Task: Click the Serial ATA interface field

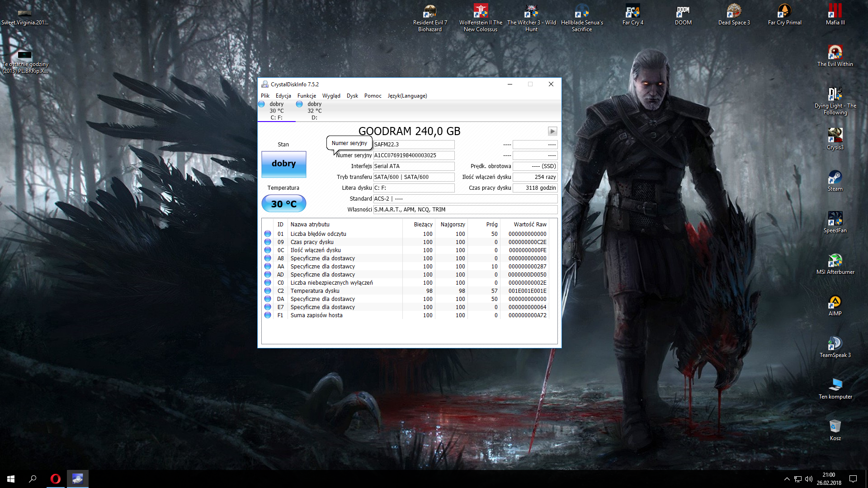Action: pos(414,166)
